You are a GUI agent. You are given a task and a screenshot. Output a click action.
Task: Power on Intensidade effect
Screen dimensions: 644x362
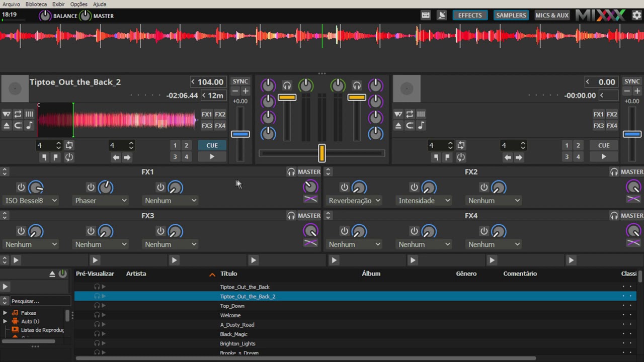(x=414, y=187)
